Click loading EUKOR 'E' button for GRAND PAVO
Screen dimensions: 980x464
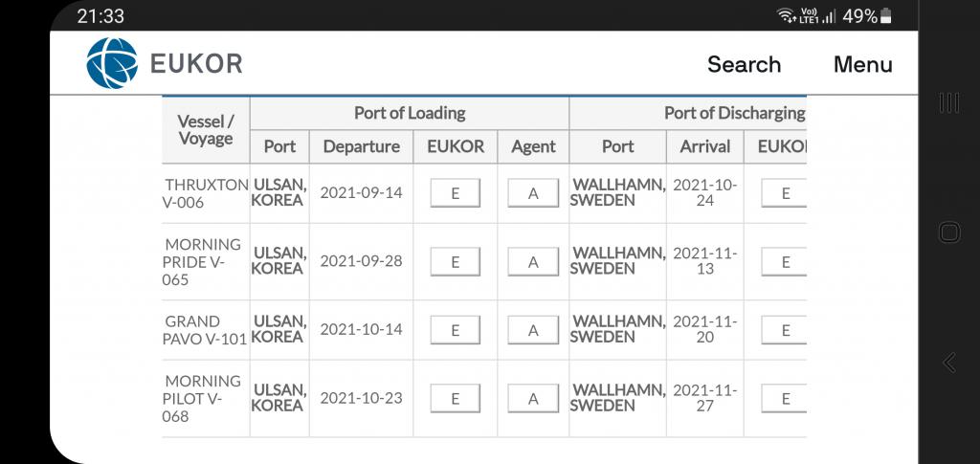click(x=455, y=330)
